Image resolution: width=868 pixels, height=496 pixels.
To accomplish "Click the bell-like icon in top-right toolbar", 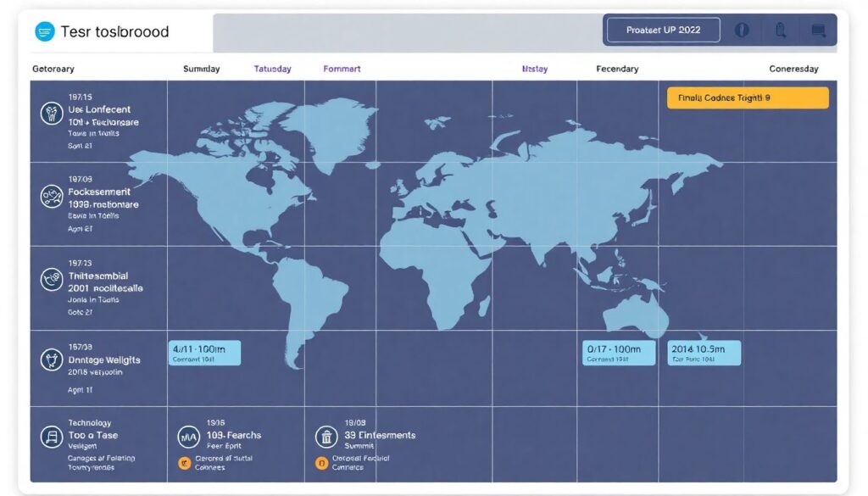I will pyautogui.click(x=781, y=31).
